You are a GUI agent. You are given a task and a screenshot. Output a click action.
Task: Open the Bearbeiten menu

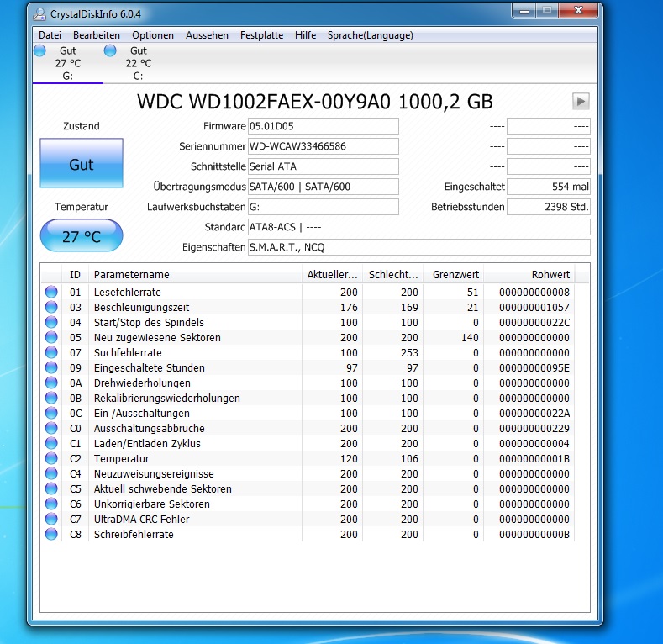[x=97, y=35]
